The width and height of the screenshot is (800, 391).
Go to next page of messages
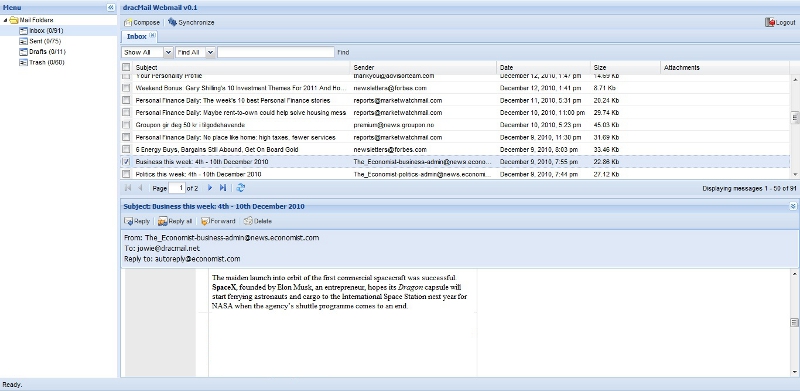point(210,188)
